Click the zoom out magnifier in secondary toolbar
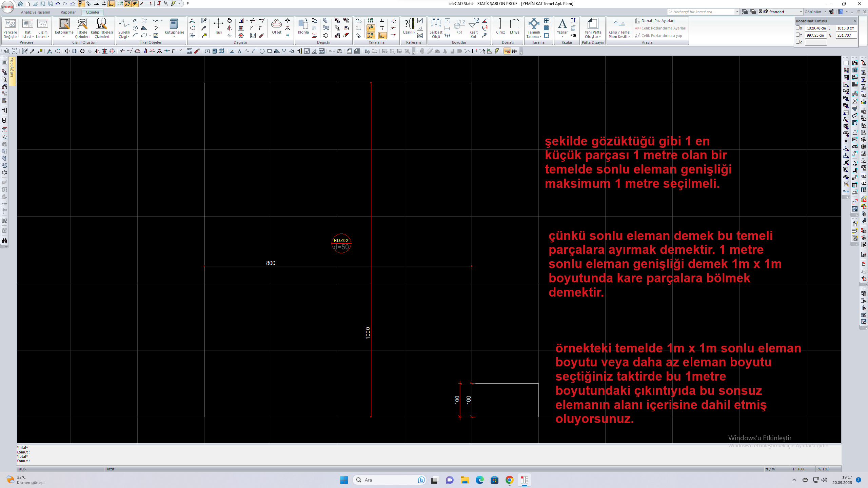Image resolution: width=868 pixels, height=488 pixels. 7,51
